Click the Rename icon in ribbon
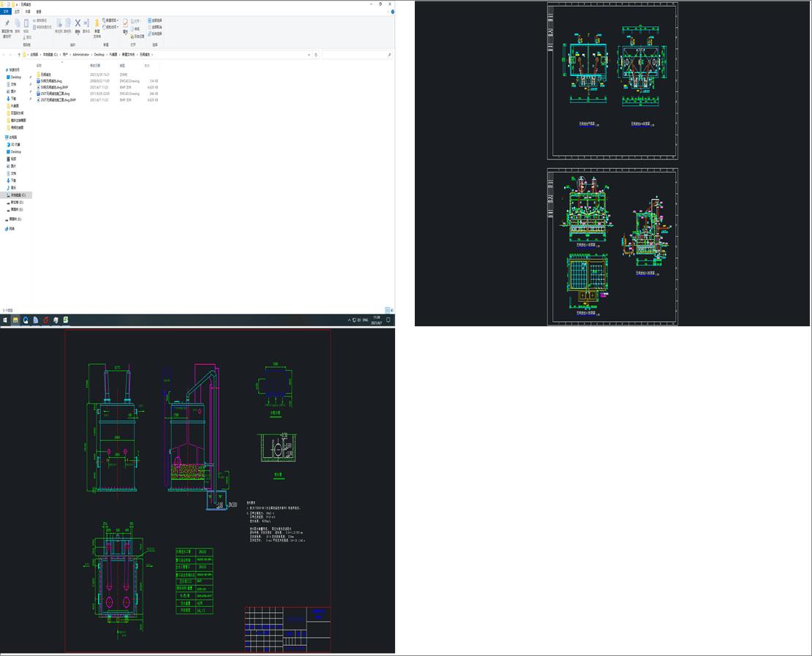Screen dimensions: 812x656 [x=86, y=25]
